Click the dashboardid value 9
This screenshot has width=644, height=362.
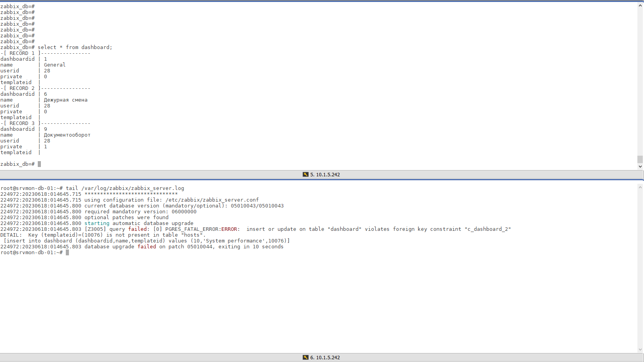pos(46,129)
